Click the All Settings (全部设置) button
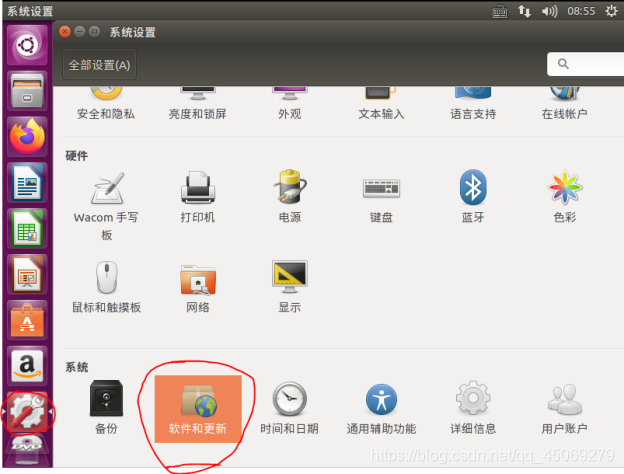The width and height of the screenshot is (624, 474). [x=99, y=65]
